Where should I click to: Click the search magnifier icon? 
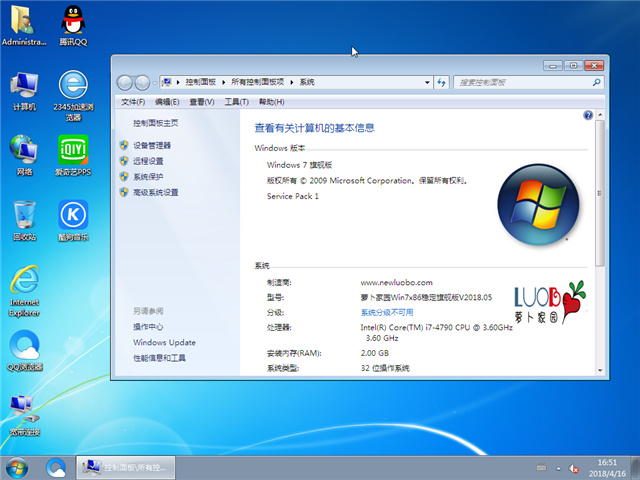click(596, 82)
